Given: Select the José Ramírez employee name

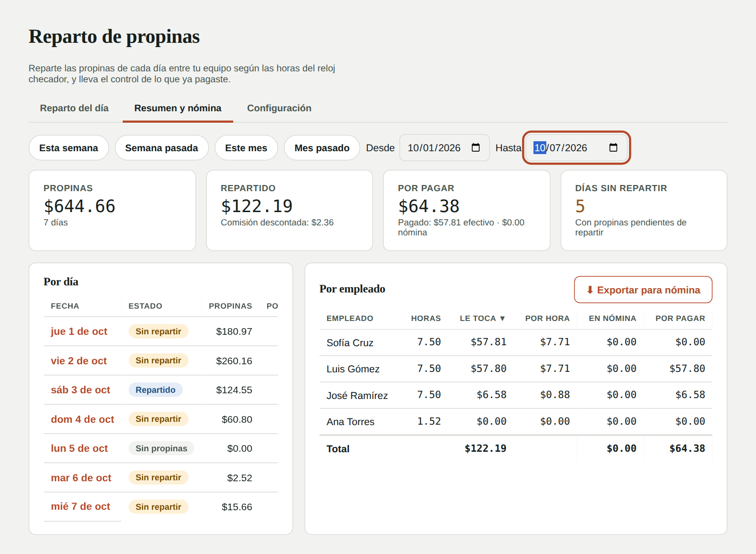Looking at the screenshot, I should click(x=357, y=396).
